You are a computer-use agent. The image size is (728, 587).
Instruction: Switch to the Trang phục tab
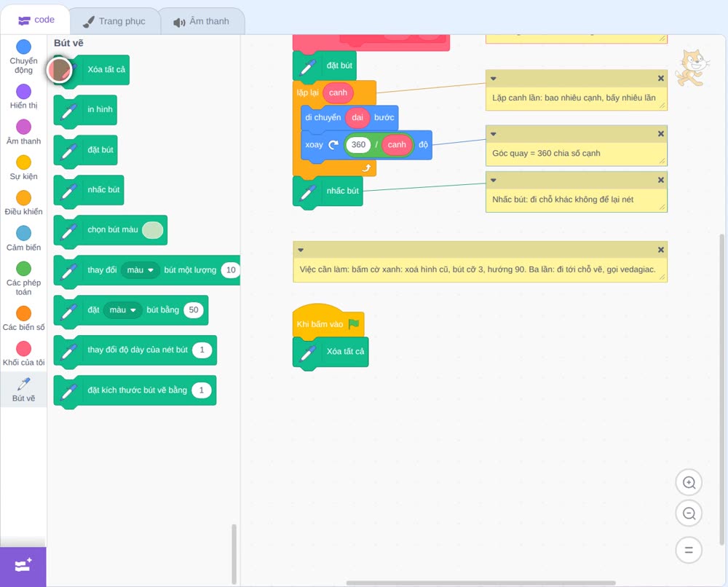click(115, 21)
